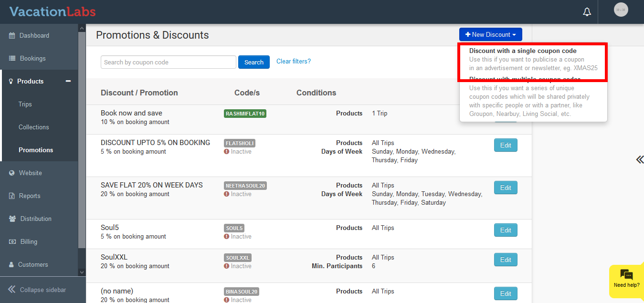Click the Distribution people icon
Image resolution: width=644 pixels, height=303 pixels.
(x=12, y=219)
